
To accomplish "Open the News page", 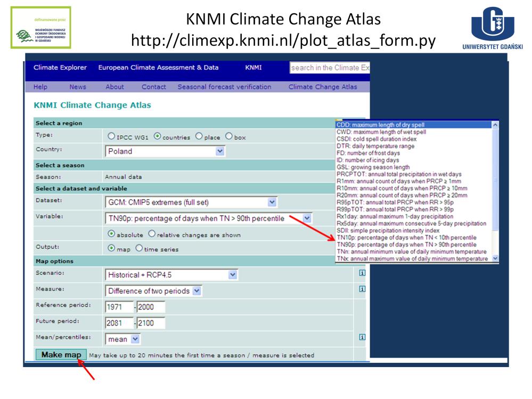I will tap(78, 87).
